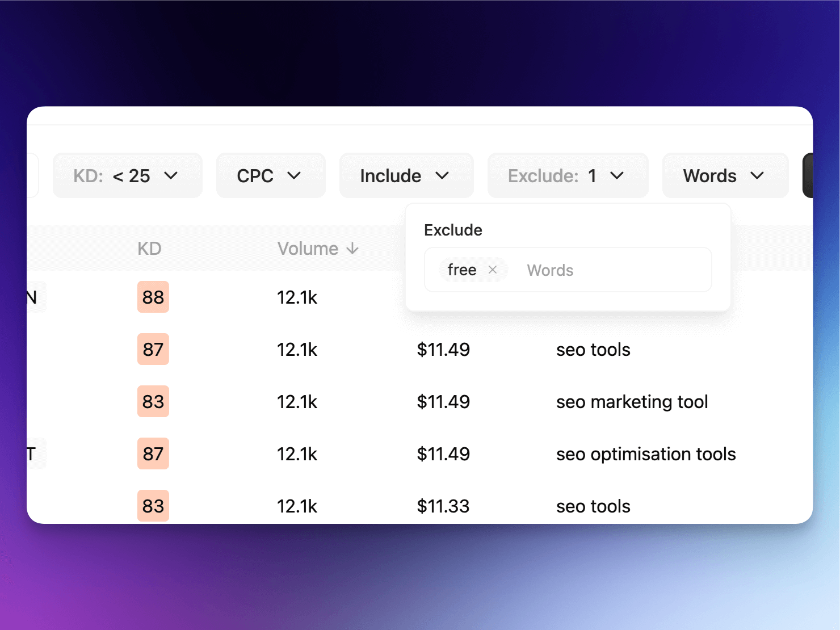This screenshot has height=630, width=840.
Task: Collapse the Exclude: 1 filter dropdown
Action: pyautogui.click(x=567, y=176)
